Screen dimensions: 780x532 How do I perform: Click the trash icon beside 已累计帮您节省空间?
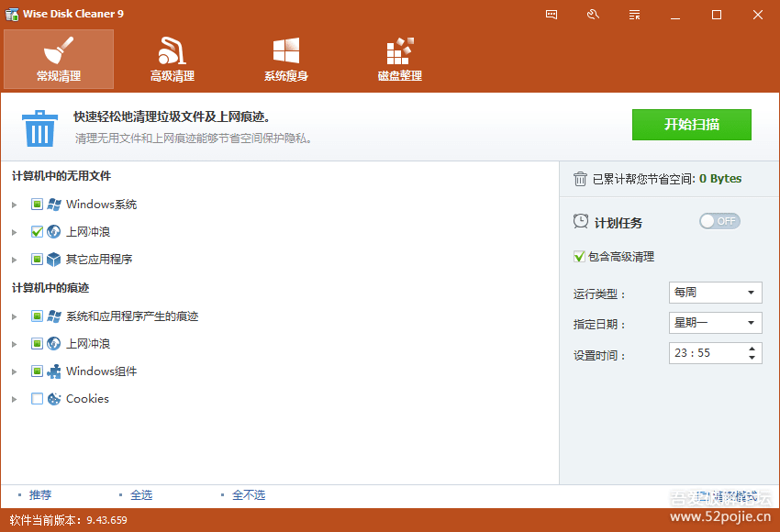[580, 179]
